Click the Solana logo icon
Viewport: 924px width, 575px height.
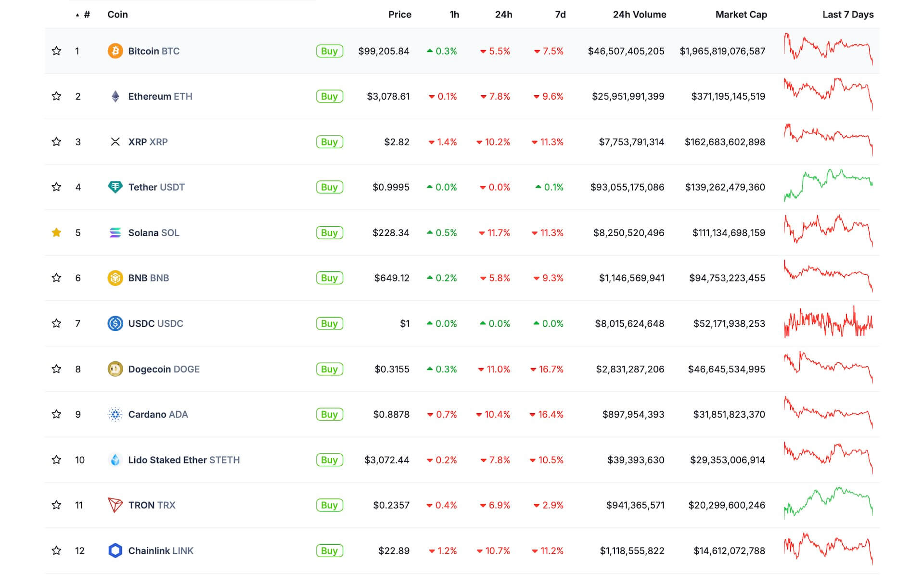[x=115, y=233]
